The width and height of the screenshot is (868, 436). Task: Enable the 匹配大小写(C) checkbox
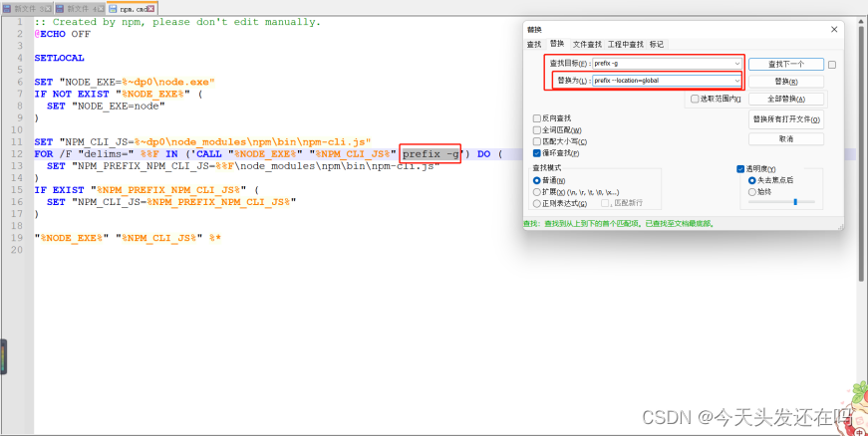tap(536, 142)
